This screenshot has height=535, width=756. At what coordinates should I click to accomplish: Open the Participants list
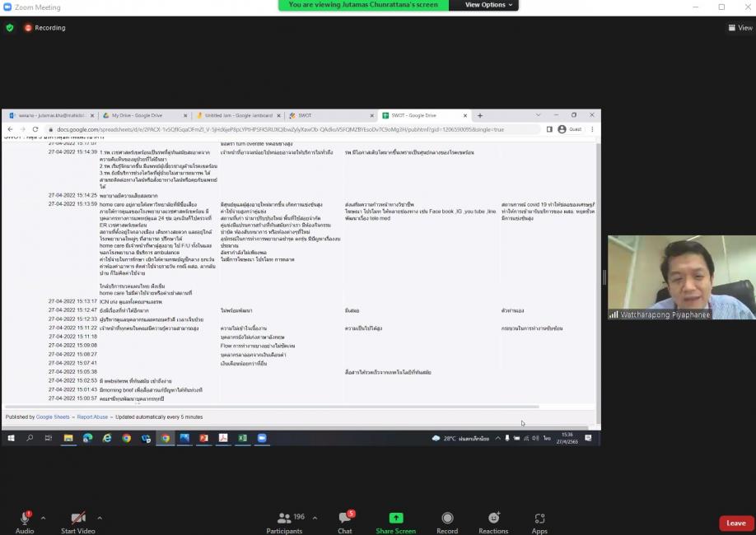(285, 521)
